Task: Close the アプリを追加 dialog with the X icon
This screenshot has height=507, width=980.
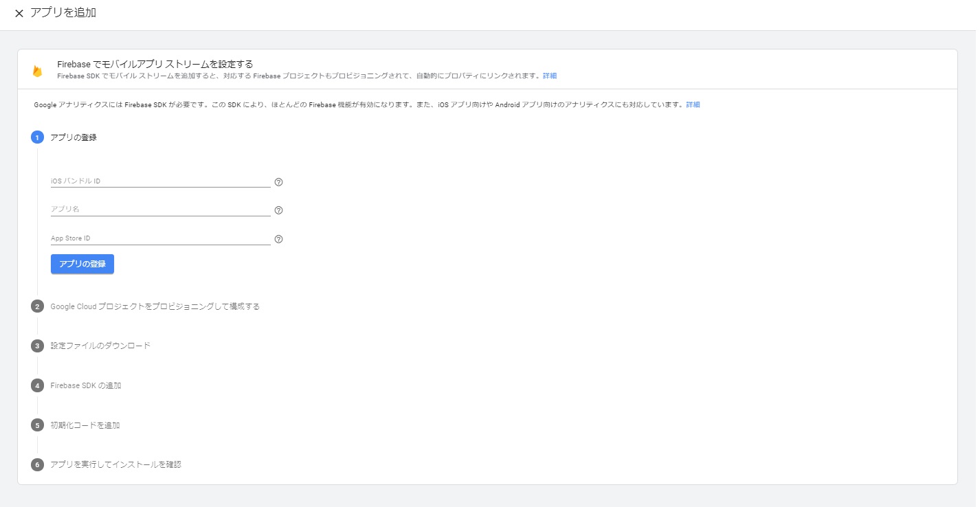Action: [x=19, y=14]
